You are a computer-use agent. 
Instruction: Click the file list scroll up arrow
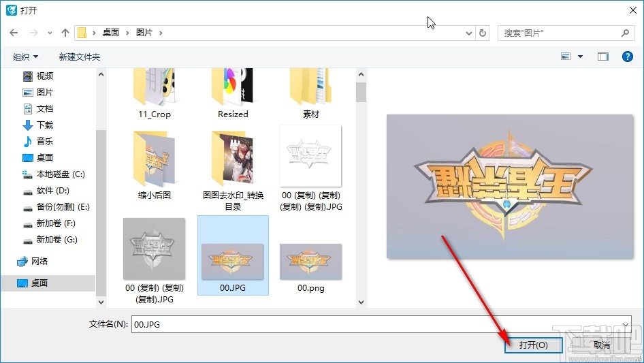(361, 74)
